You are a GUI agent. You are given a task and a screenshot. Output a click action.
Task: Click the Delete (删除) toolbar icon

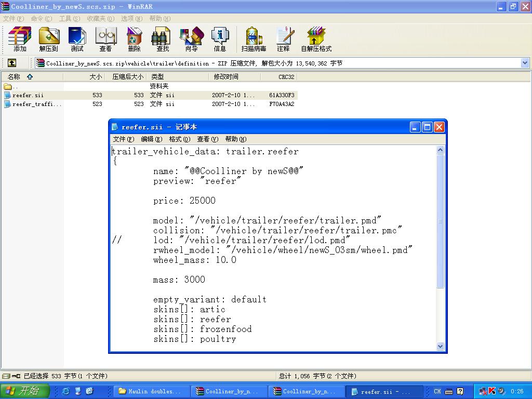click(134, 39)
